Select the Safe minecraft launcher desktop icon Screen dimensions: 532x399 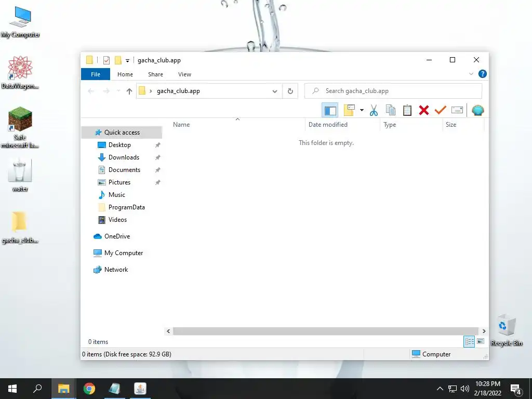pos(20,127)
